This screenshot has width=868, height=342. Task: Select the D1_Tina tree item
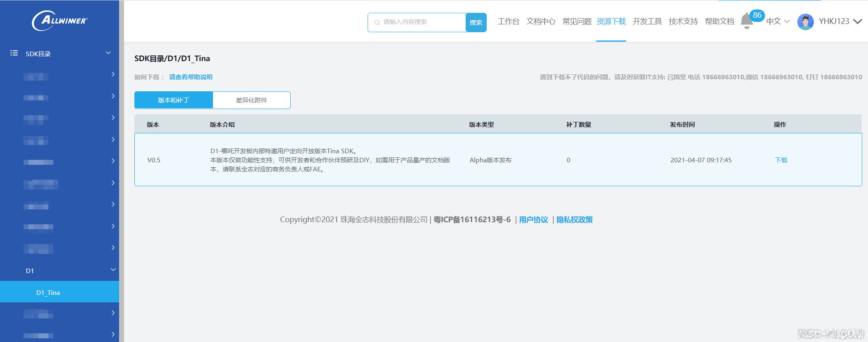60,292
